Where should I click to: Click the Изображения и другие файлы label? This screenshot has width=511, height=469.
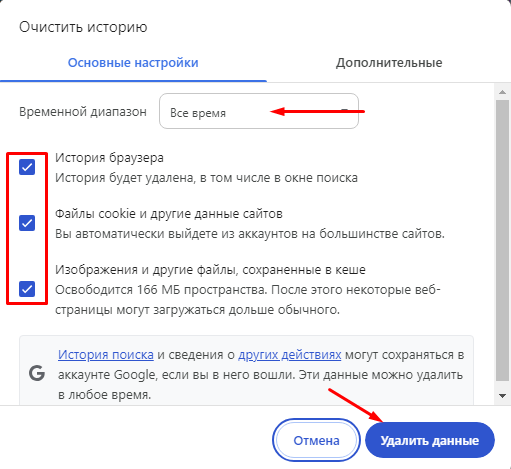tap(210, 269)
